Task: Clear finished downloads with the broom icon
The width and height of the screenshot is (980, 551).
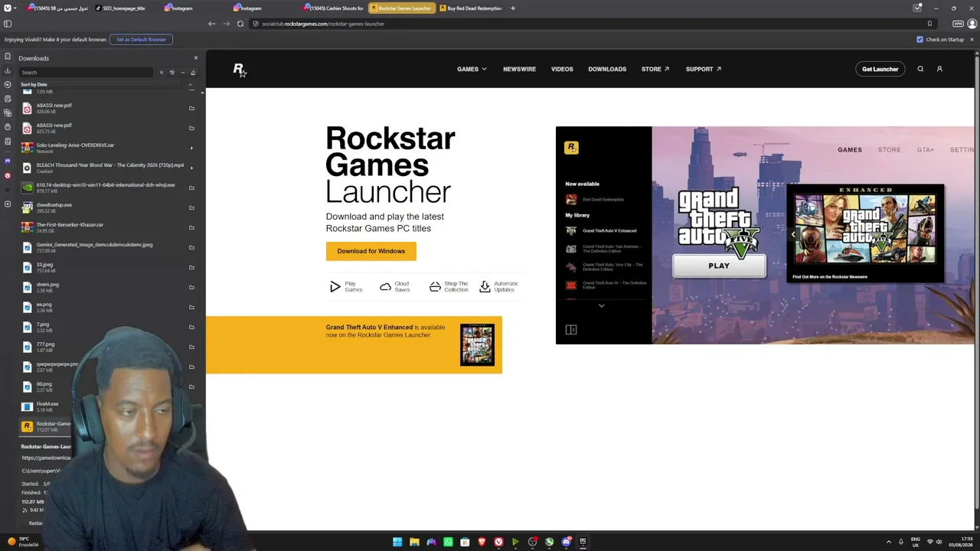Action: (x=193, y=73)
